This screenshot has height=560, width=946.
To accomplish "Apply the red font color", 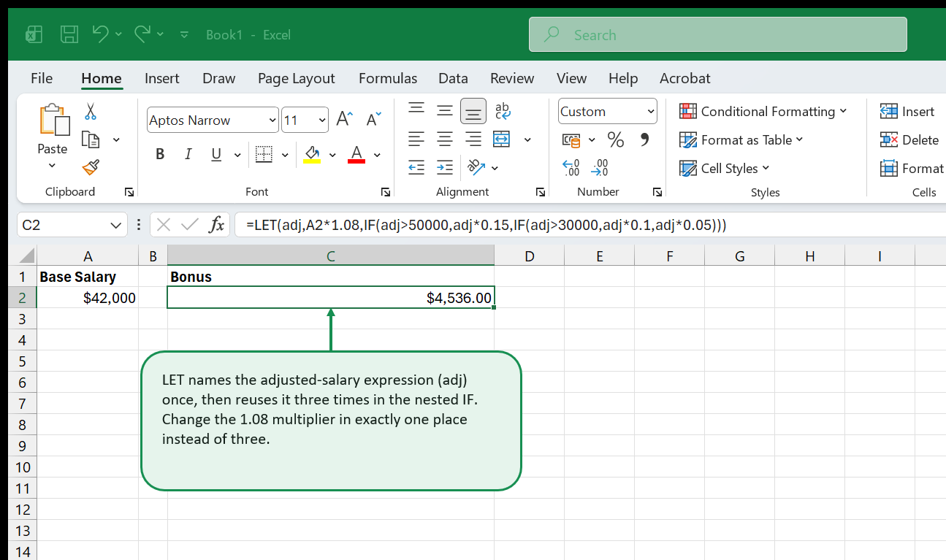I will coord(356,154).
